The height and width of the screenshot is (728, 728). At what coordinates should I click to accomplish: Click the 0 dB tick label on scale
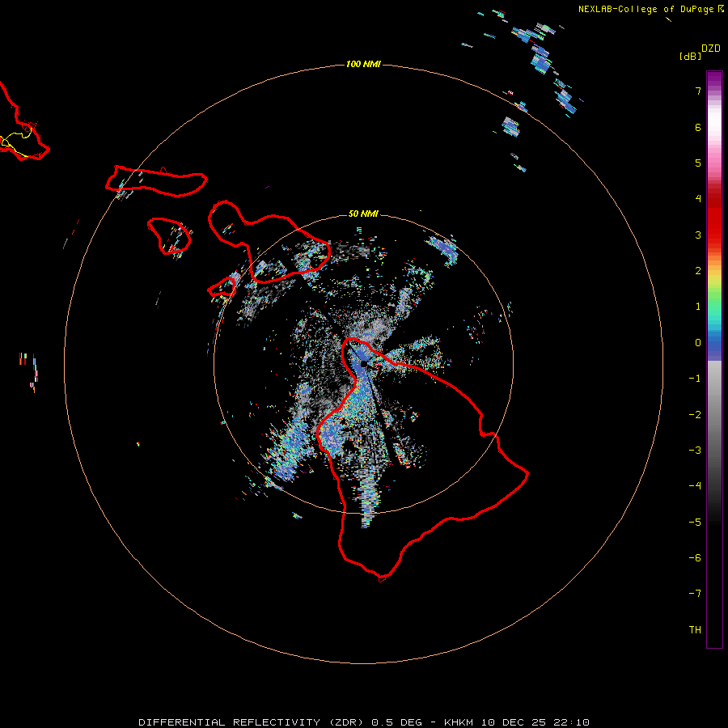click(x=698, y=343)
